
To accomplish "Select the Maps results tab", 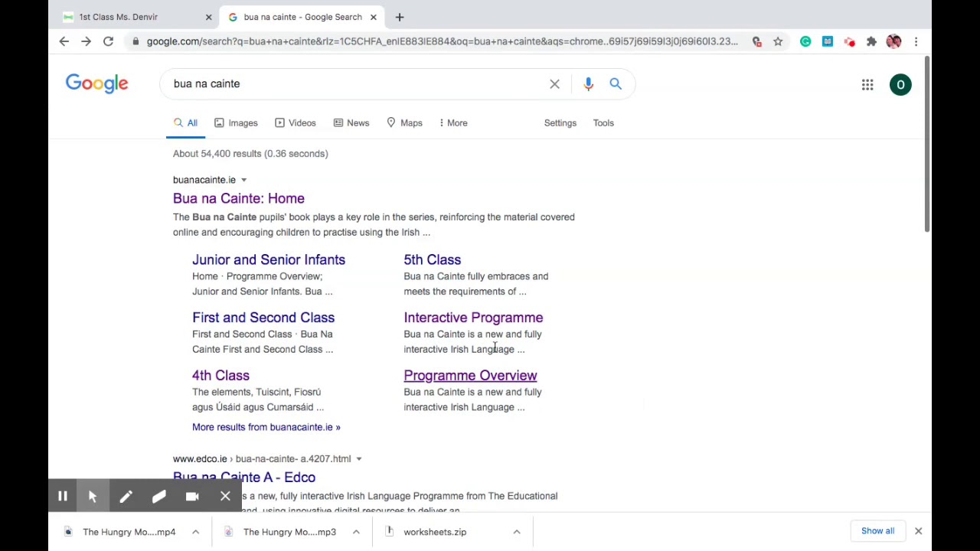I will click(404, 122).
